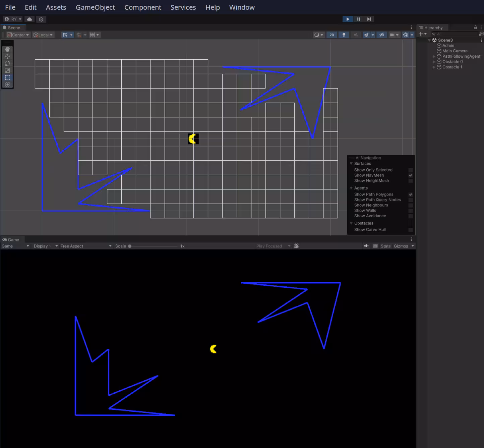
Task: Click the draw mode shading sphere icon
Action: coord(316,35)
